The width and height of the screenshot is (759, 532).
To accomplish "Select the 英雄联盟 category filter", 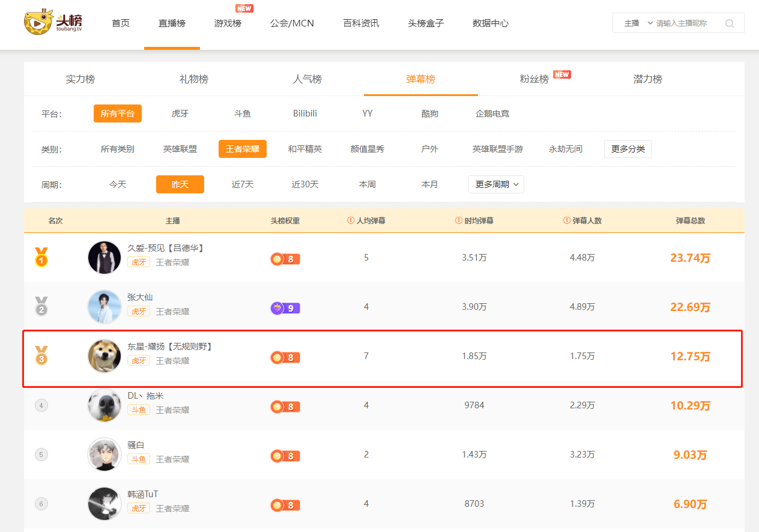I will 180,149.
